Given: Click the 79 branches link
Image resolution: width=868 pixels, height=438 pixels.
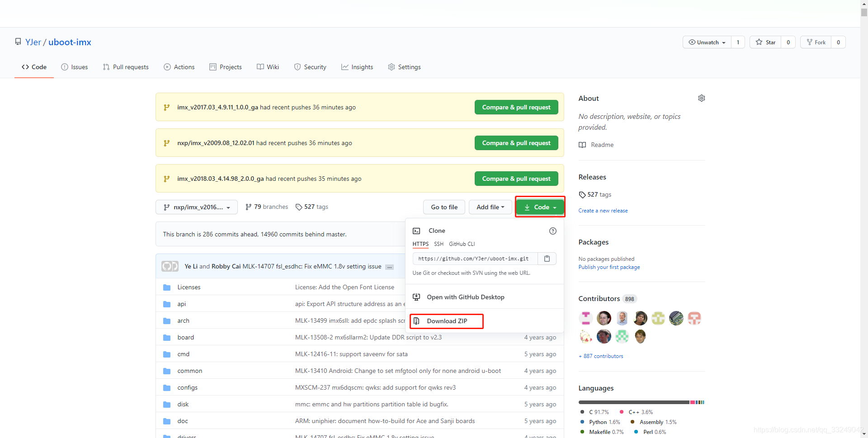Looking at the screenshot, I should tap(267, 207).
